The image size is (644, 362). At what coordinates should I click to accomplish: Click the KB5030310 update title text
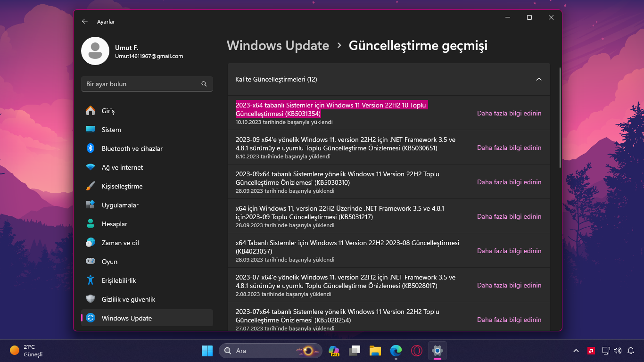tap(338, 178)
